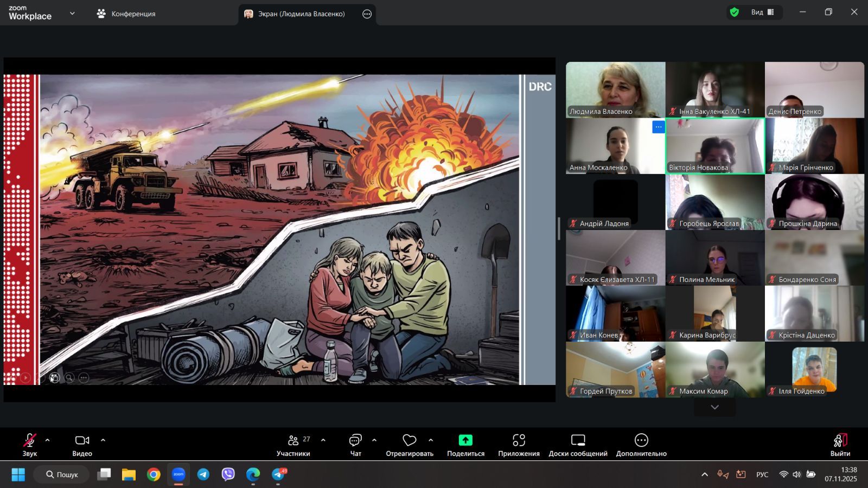Screen dimensions: 868x488
Task: Click the three-dot options on Анна Москаленко's tile
Action: tap(658, 127)
